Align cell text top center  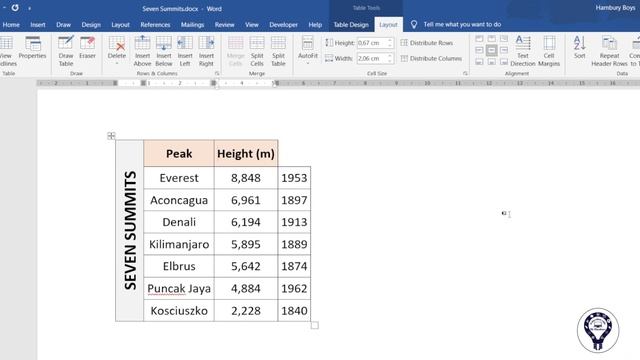tap(492, 39)
